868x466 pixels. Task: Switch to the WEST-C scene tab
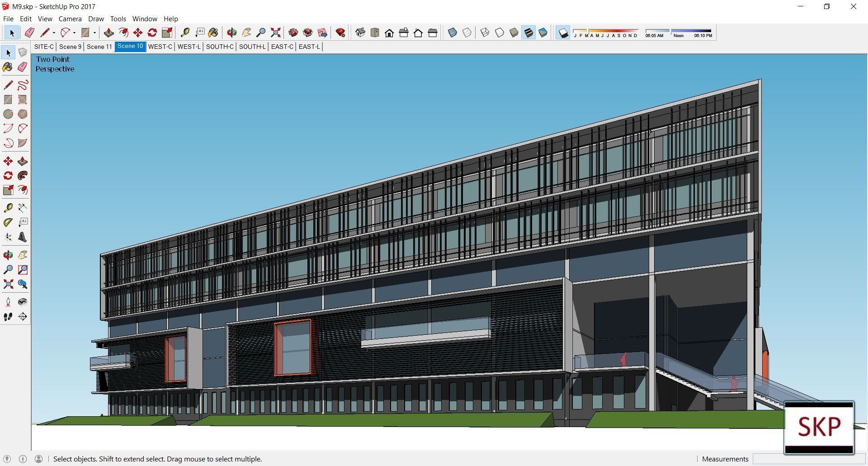pyautogui.click(x=160, y=47)
